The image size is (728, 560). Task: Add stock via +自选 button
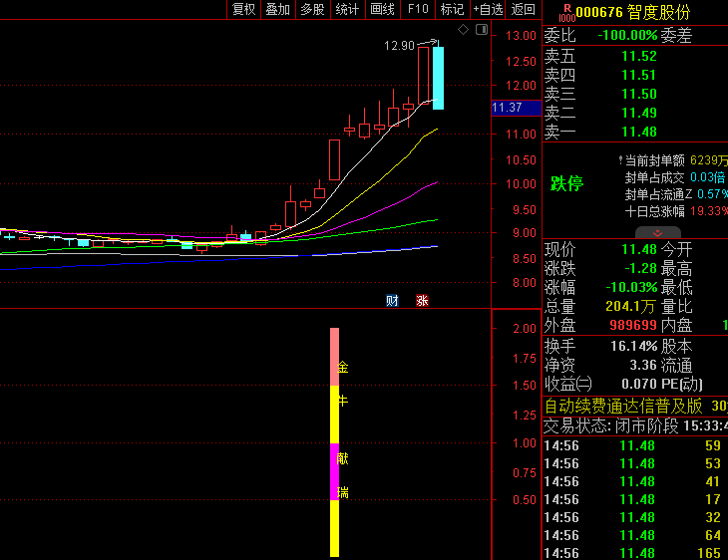tap(488, 9)
